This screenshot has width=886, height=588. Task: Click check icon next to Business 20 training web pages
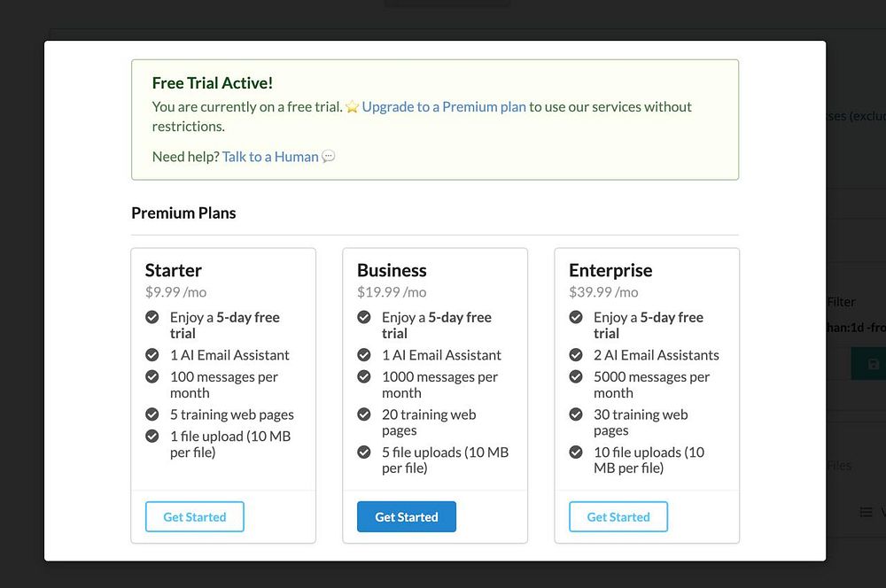coord(363,414)
